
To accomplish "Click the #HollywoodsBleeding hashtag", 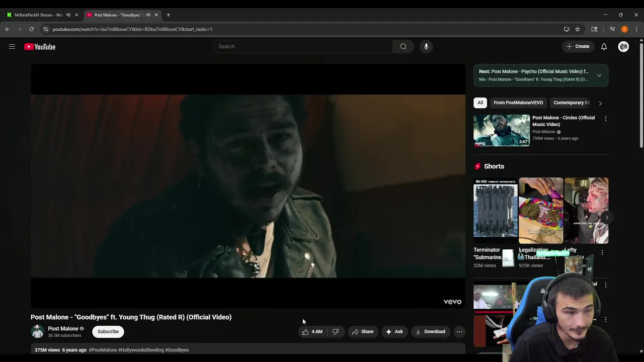I will click(141, 350).
